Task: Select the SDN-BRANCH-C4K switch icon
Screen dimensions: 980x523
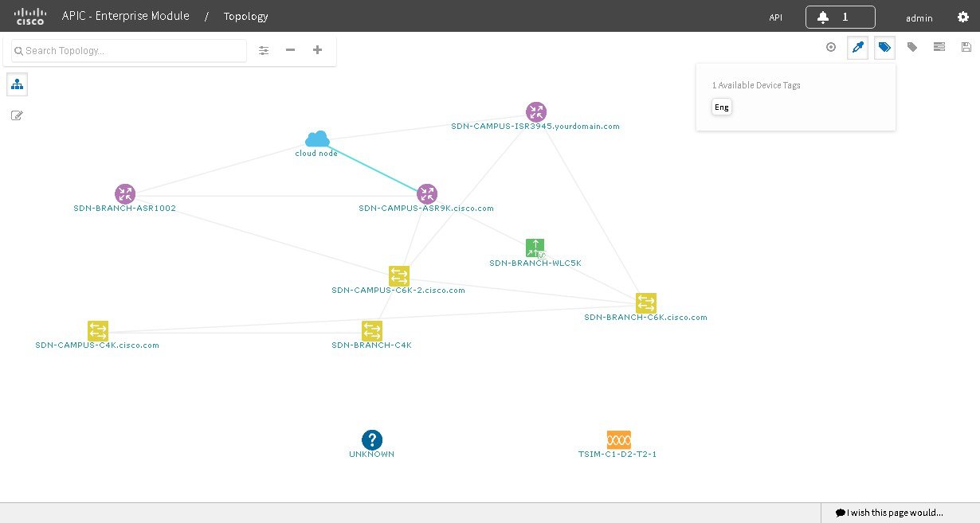Action: pyautogui.click(x=372, y=330)
